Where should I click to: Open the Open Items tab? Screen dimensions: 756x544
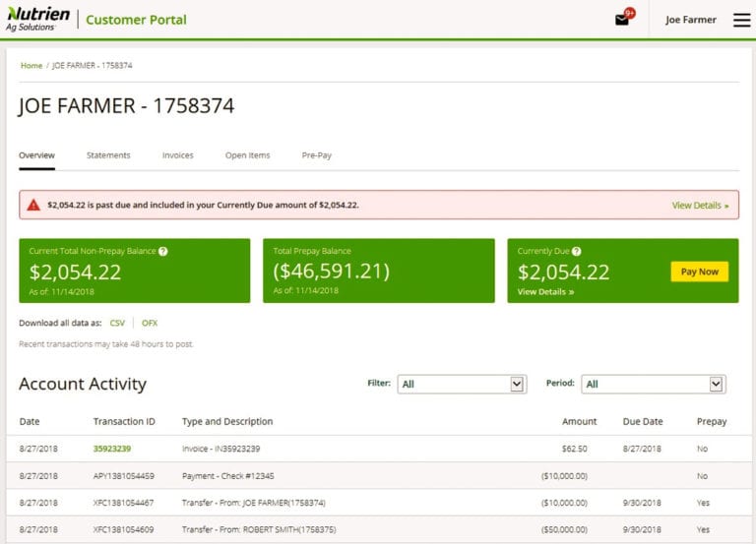[x=247, y=155]
